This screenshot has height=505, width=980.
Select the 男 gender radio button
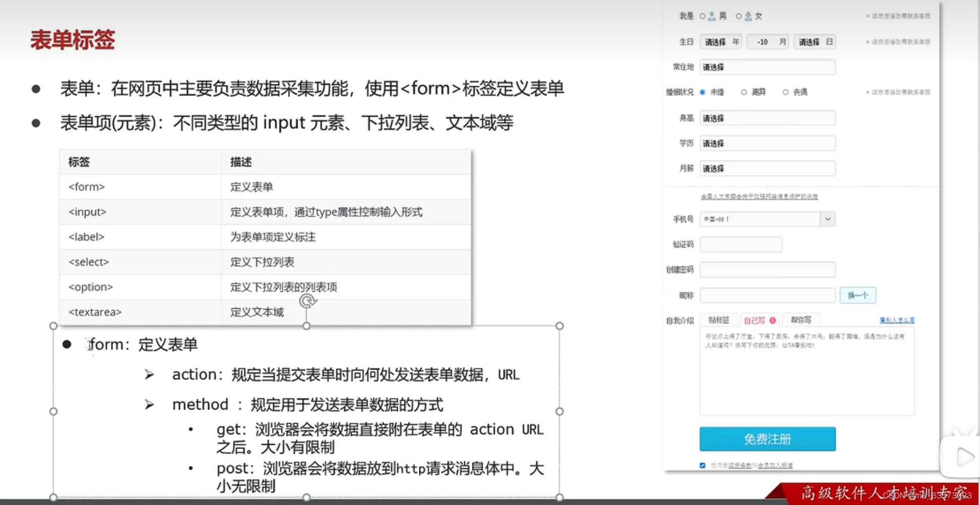pos(703,16)
